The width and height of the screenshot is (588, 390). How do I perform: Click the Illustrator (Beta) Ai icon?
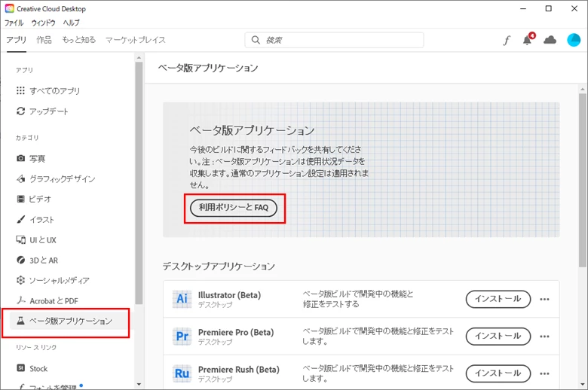182,299
